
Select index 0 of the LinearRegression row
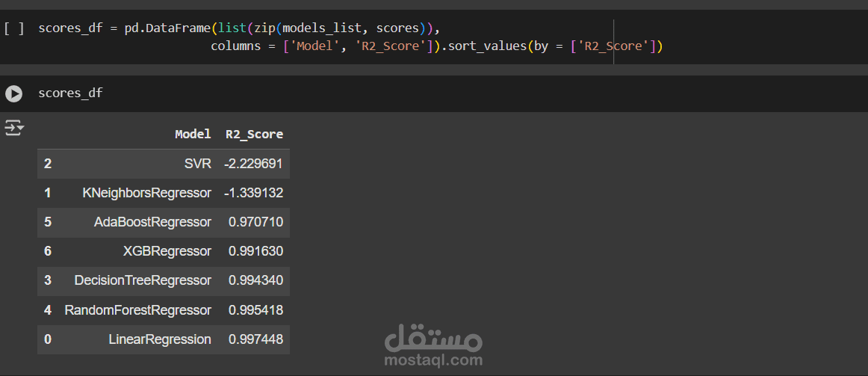(48, 339)
